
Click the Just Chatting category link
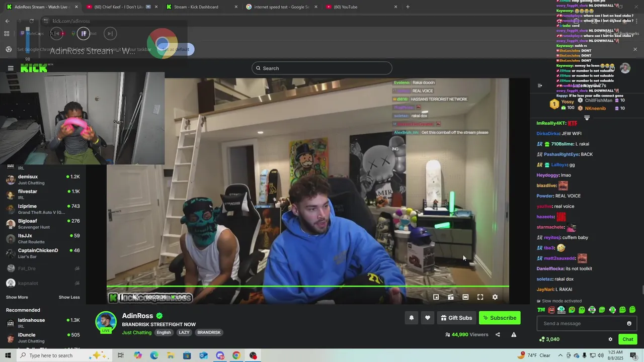tap(136, 332)
